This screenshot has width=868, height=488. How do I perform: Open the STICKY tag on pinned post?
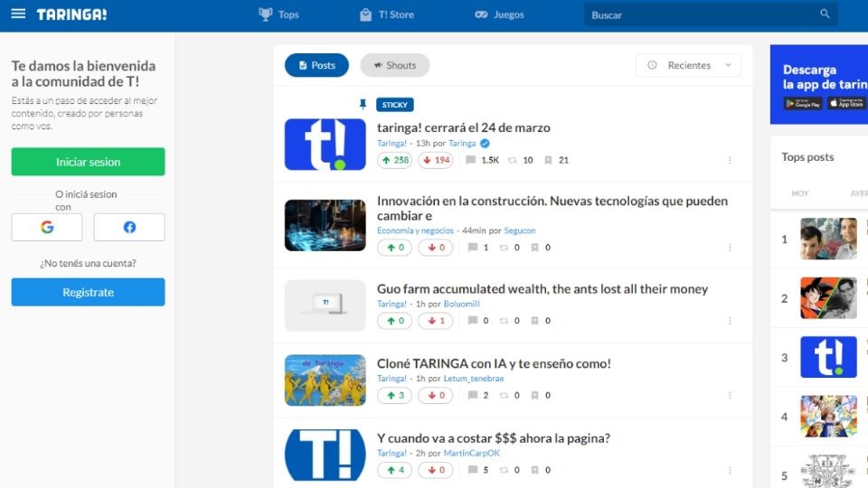(395, 105)
